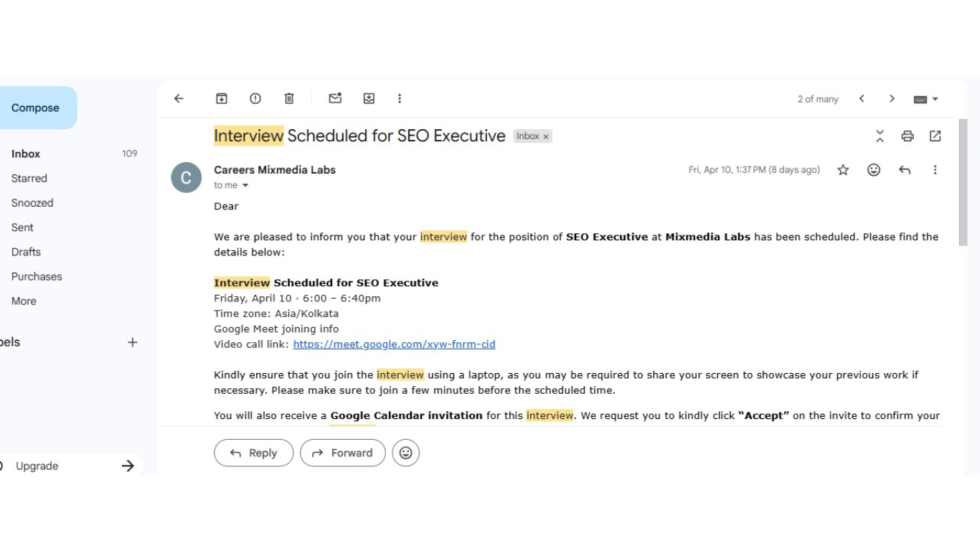
Task: Open input tools keyboard dropdown
Action: (x=926, y=99)
